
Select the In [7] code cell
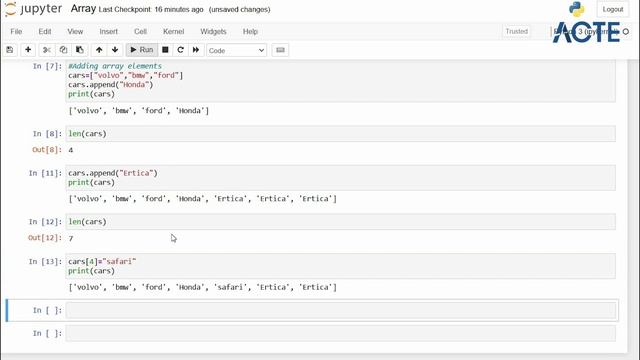click(340, 80)
